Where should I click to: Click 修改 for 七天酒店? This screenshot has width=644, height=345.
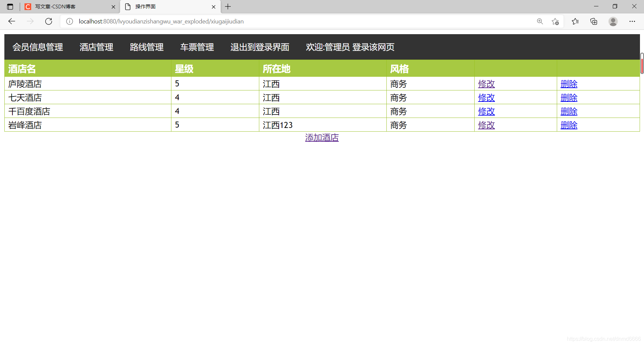pyautogui.click(x=486, y=97)
